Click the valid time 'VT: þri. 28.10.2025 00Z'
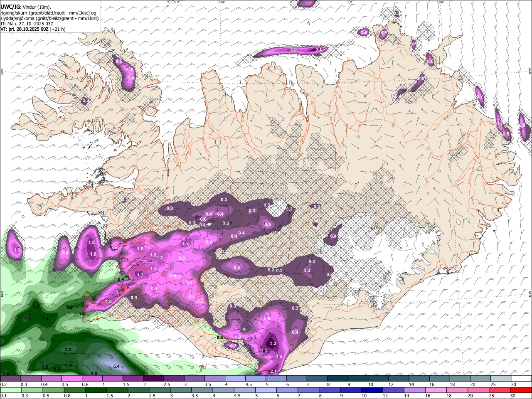The height and width of the screenshot is (399, 532). 25,29
